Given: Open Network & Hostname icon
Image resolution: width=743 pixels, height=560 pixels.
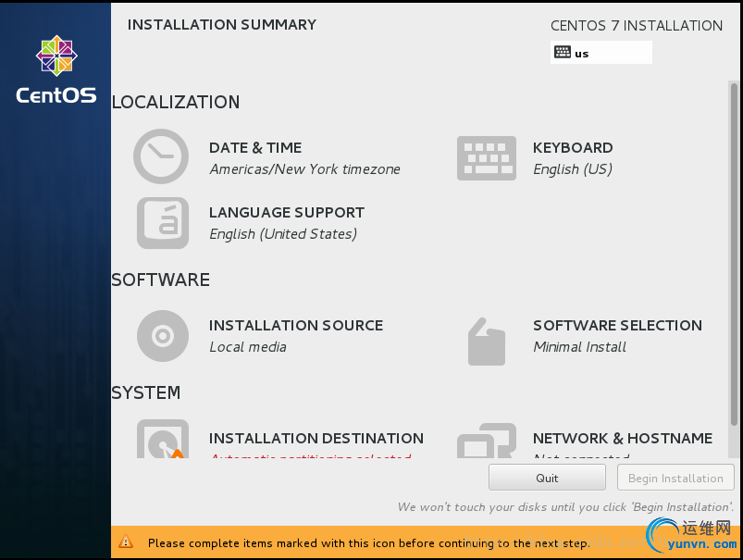Looking at the screenshot, I should (x=486, y=441).
